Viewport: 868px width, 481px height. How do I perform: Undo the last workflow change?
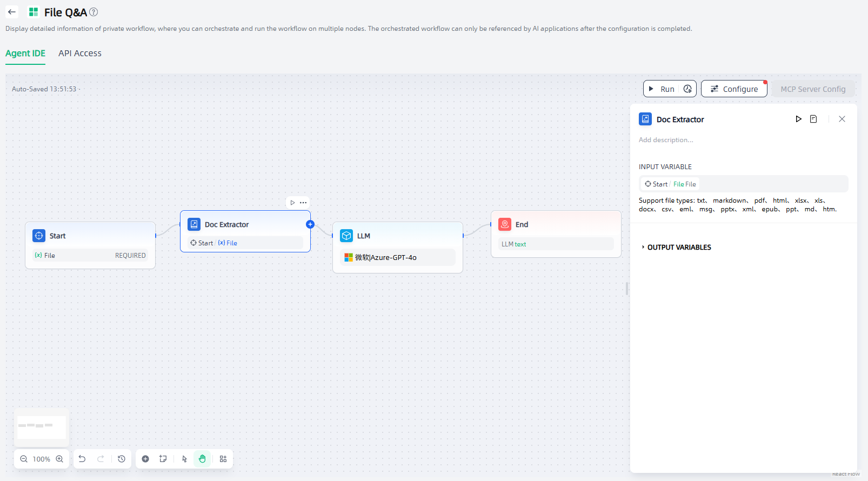(x=82, y=459)
